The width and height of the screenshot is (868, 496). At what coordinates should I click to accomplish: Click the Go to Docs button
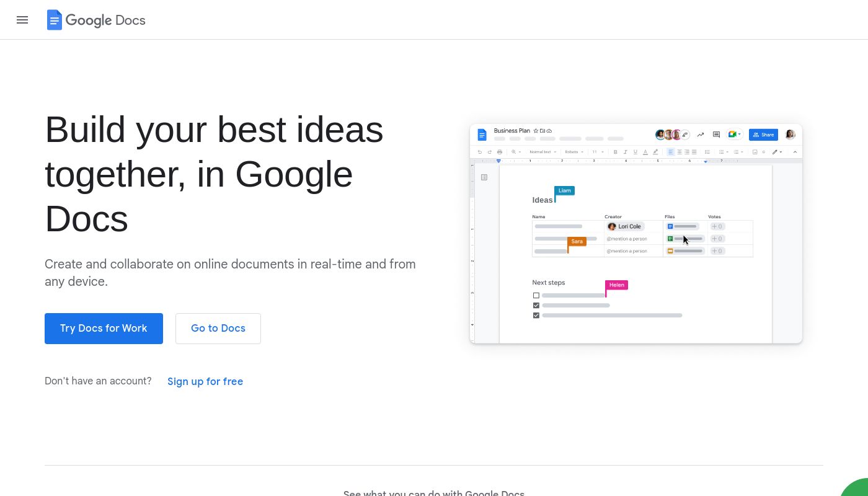pos(218,329)
